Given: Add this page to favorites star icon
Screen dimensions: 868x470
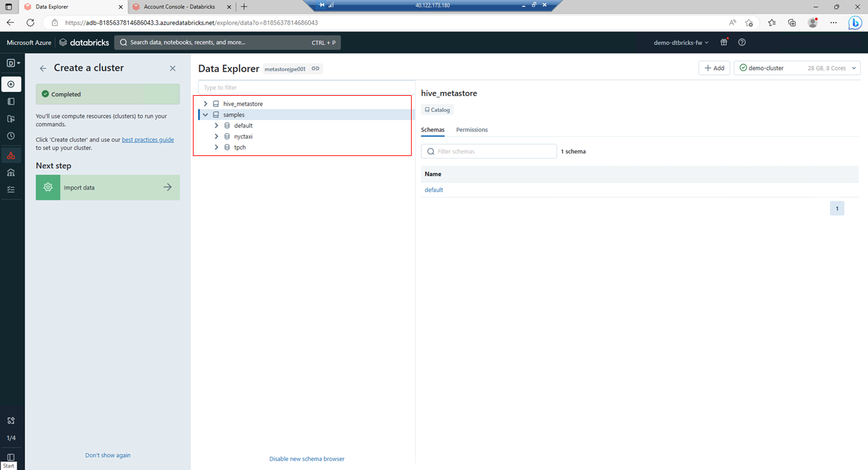Looking at the screenshot, I should click(750, 23).
